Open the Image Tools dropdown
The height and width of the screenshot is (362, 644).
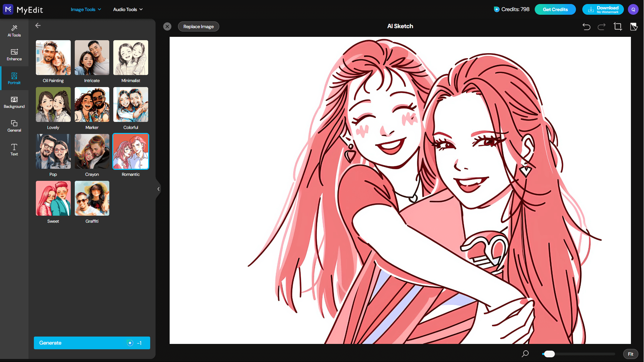[85, 9]
